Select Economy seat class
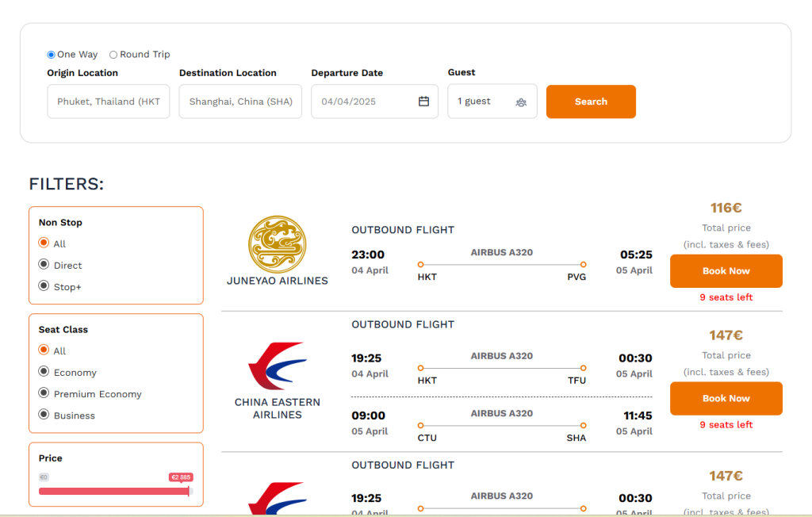This screenshot has height=517, width=812. [x=44, y=372]
